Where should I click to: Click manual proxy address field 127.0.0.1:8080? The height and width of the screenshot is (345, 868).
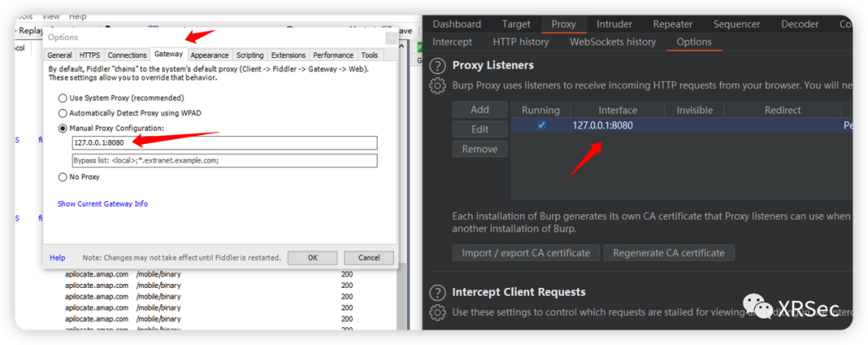pos(225,143)
